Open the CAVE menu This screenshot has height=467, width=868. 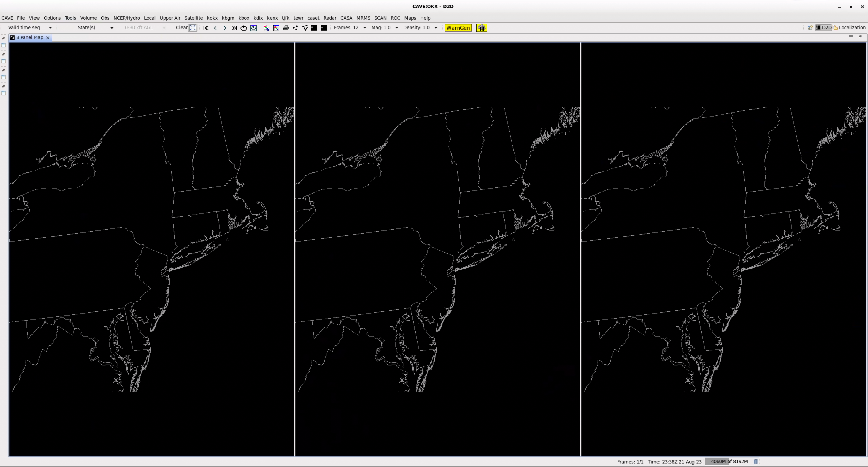7,18
